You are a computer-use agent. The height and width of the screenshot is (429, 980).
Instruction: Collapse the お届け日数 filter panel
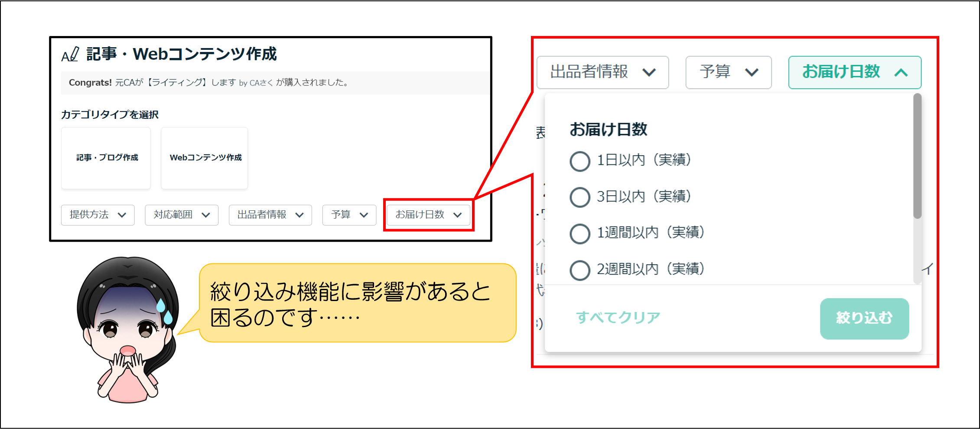[x=854, y=72]
